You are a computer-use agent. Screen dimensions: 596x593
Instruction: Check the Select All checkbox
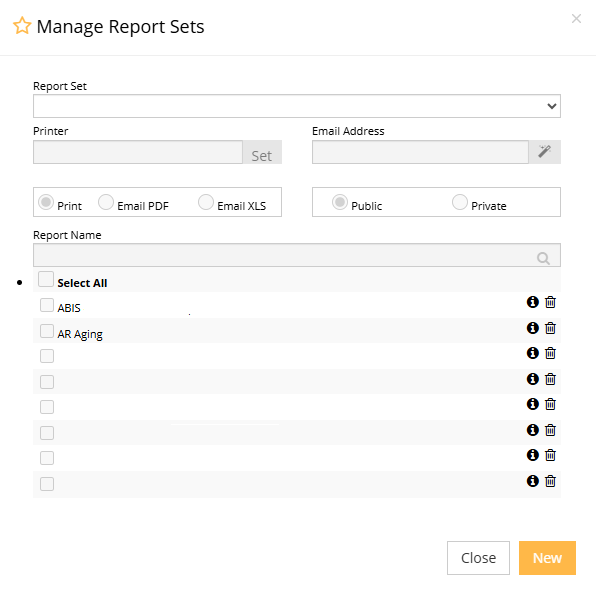46,279
